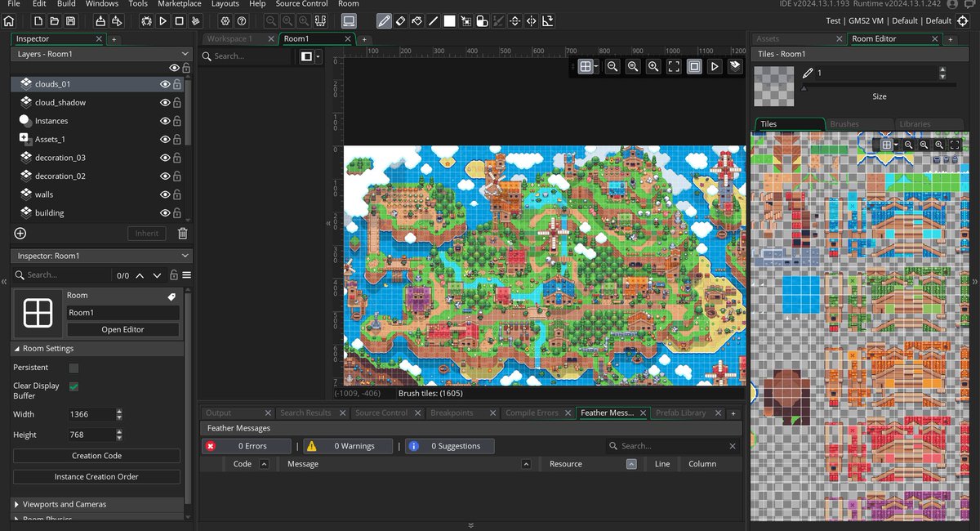Clean the project with broom icon
This screenshot has width=980, height=531.
point(195,20)
